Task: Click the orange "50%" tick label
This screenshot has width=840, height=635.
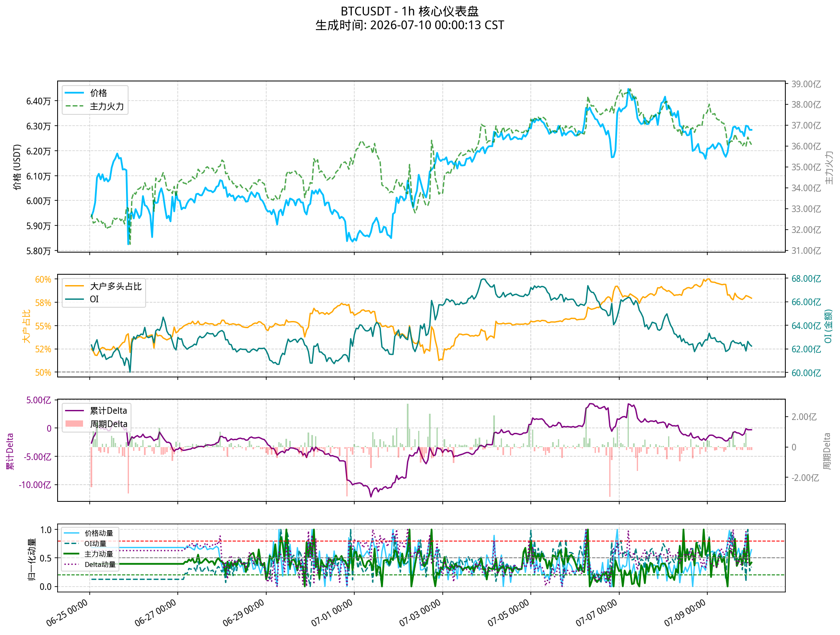Action: tap(43, 373)
